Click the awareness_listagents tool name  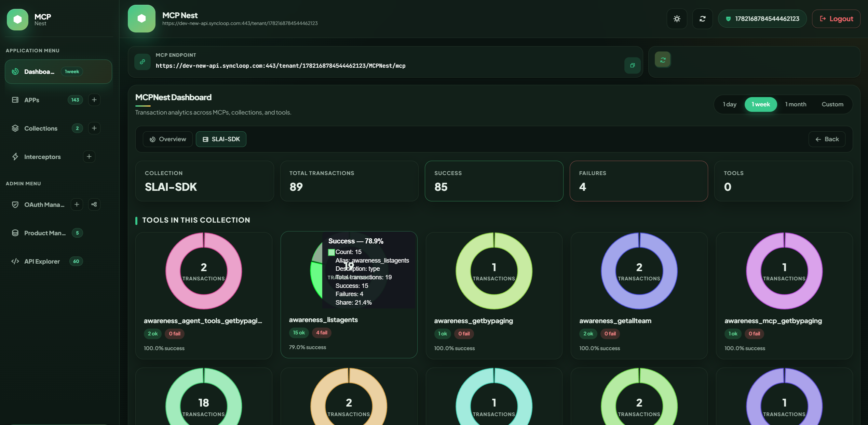[323, 320]
